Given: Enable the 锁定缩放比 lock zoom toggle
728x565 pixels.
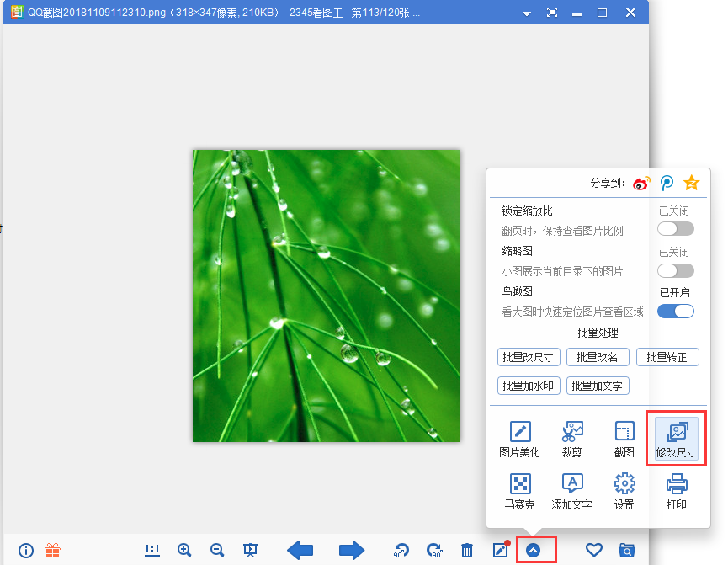Looking at the screenshot, I should (675, 228).
